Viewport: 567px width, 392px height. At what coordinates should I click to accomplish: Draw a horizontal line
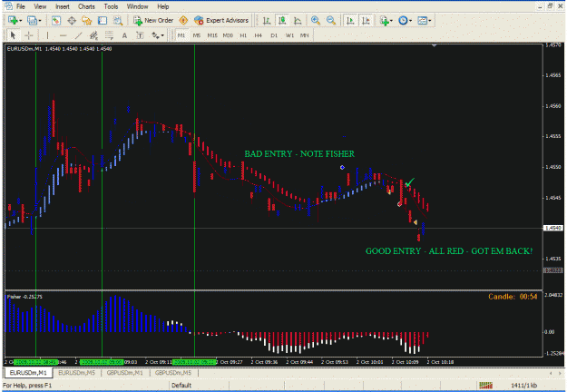click(x=63, y=35)
